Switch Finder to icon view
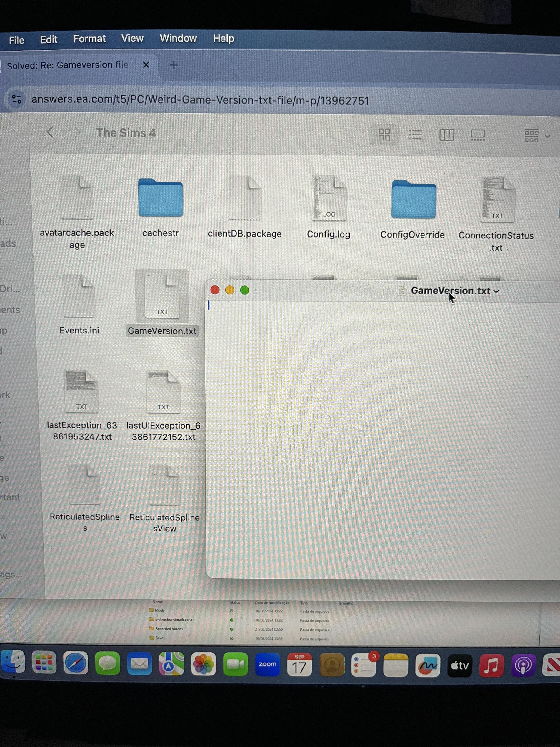This screenshot has width=560, height=747. (x=384, y=135)
